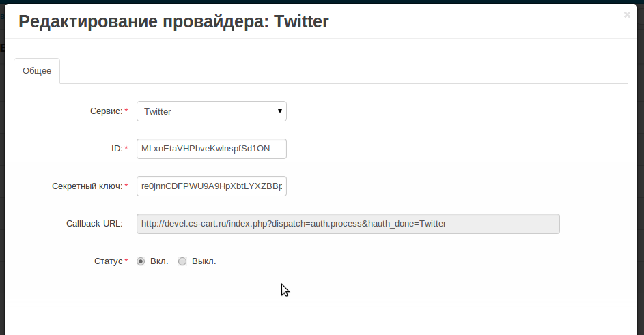The image size is (644, 335).
Task: Click the Callback URL label
Action: tap(94, 224)
